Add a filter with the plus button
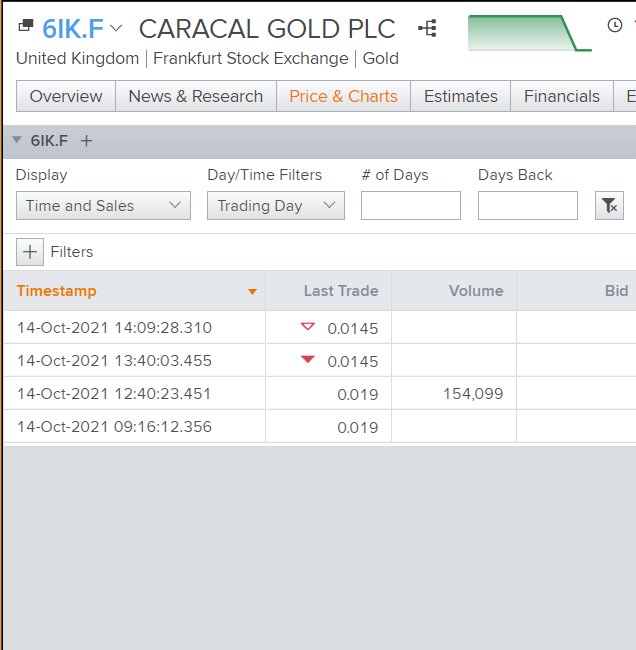The image size is (636, 650). pyautogui.click(x=30, y=252)
